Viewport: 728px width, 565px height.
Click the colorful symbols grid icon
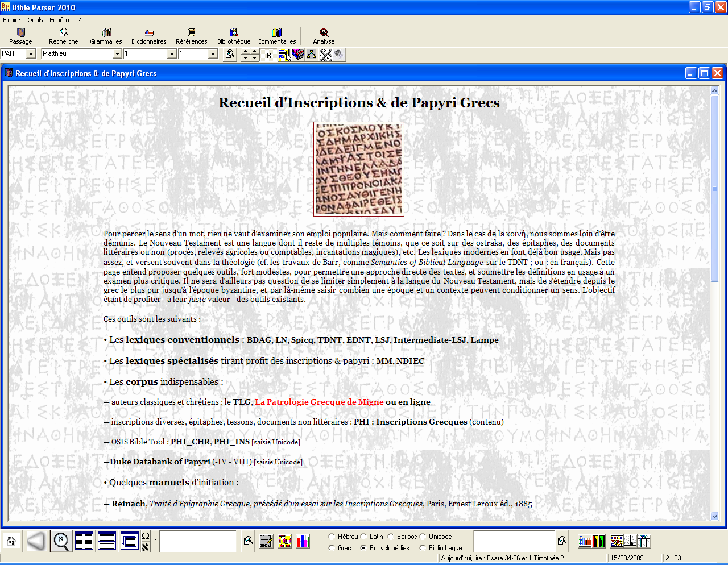pyautogui.click(x=617, y=542)
